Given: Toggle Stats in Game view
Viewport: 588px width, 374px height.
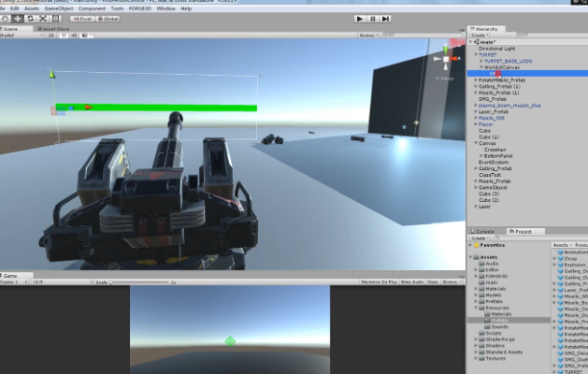Looking at the screenshot, I should (433, 281).
